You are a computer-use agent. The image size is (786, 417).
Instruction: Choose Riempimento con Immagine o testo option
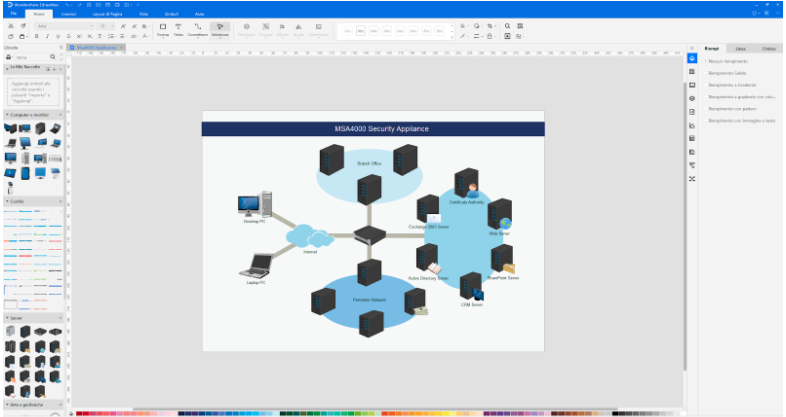coord(740,121)
